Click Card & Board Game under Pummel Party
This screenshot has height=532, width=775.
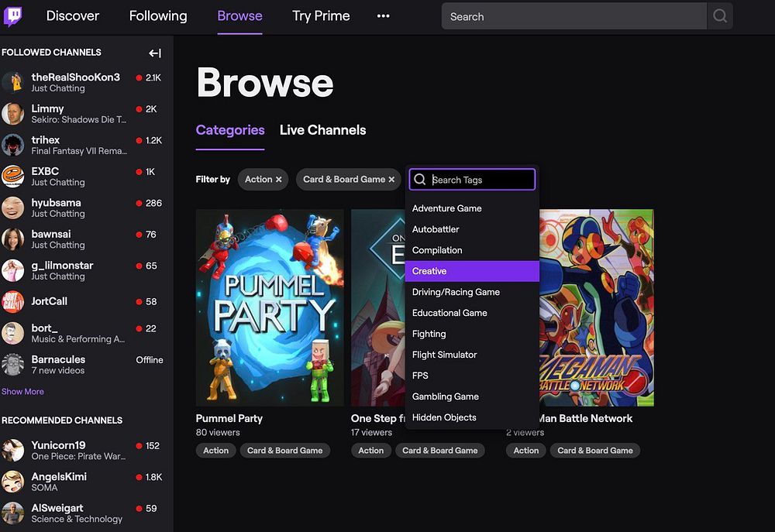pos(284,451)
